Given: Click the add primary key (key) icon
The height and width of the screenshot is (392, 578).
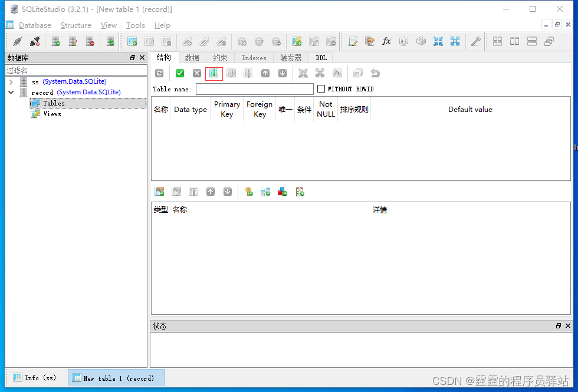Looking at the screenshot, I should [249, 192].
